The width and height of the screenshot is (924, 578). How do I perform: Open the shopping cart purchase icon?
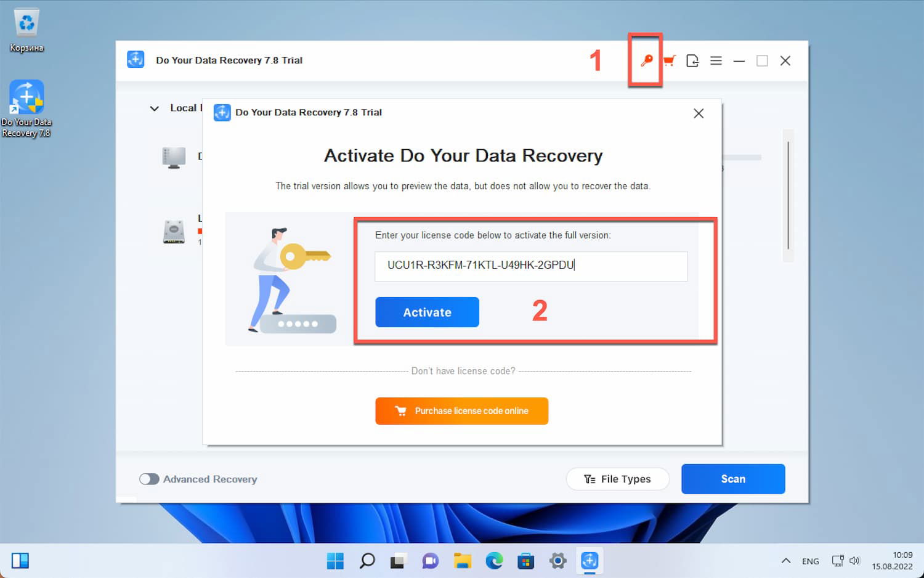[669, 60]
